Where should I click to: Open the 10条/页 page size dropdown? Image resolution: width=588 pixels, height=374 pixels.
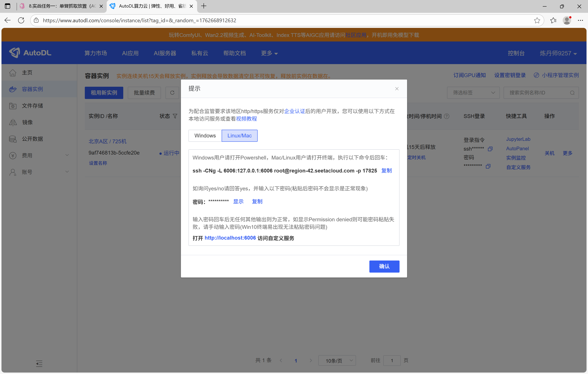pyautogui.click(x=337, y=360)
